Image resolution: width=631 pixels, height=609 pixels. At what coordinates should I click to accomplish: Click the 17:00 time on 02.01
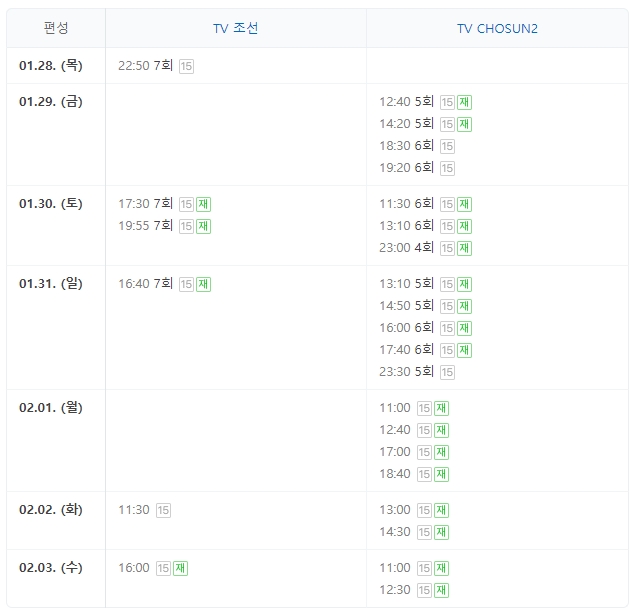pyautogui.click(x=395, y=452)
